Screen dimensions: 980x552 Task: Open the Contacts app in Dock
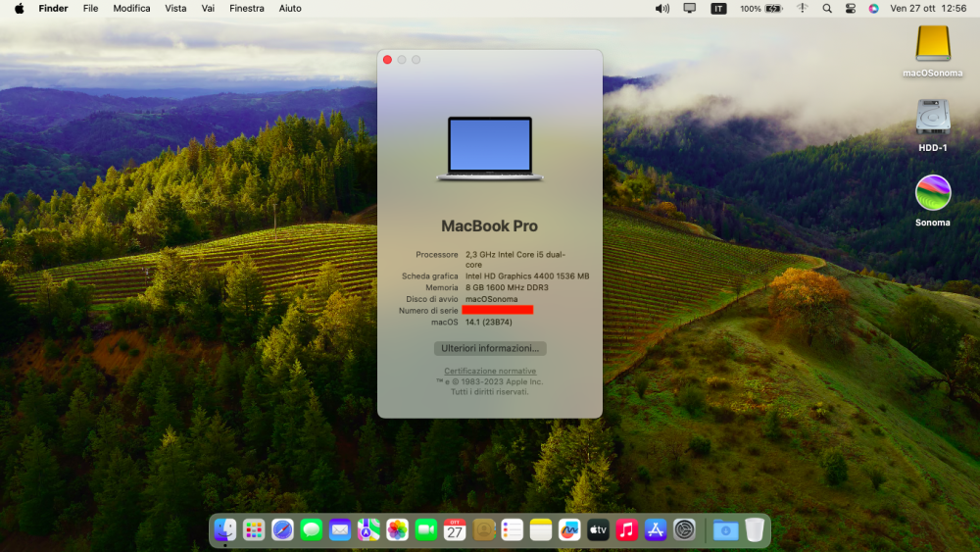pyautogui.click(x=484, y=530)
